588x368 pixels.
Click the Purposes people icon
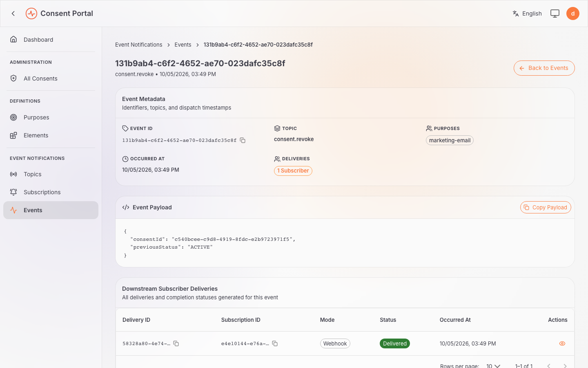click(429, 128)
